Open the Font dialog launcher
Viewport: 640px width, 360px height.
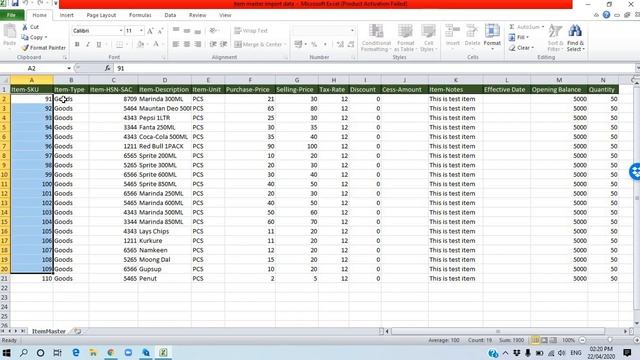tap(163, 58)
